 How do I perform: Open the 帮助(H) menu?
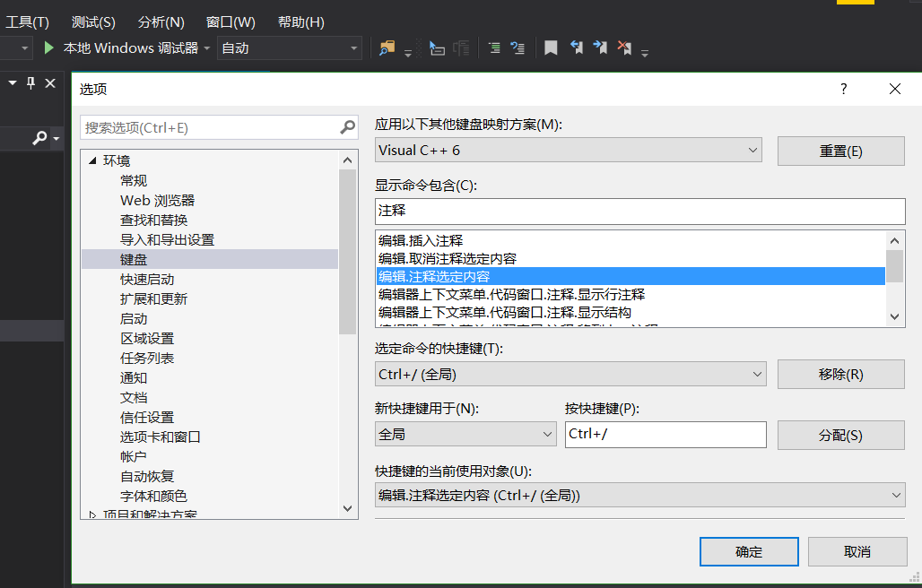pos(301,22)
